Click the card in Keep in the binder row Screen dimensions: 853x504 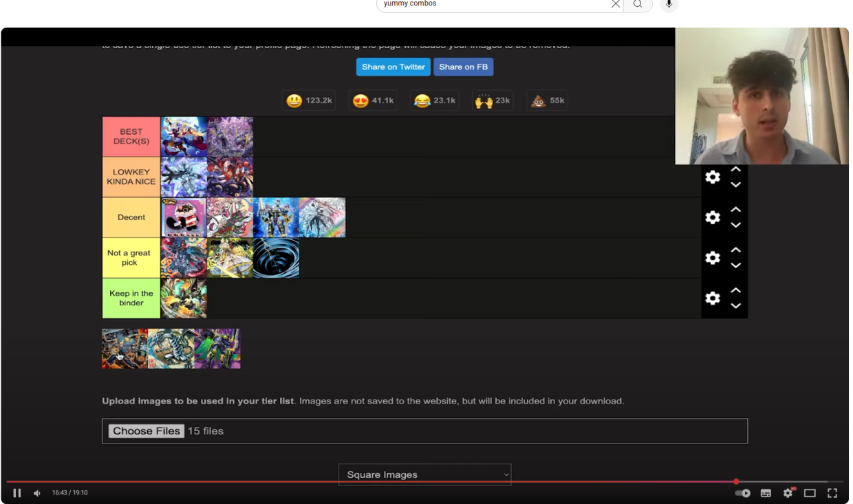(184, 298)
